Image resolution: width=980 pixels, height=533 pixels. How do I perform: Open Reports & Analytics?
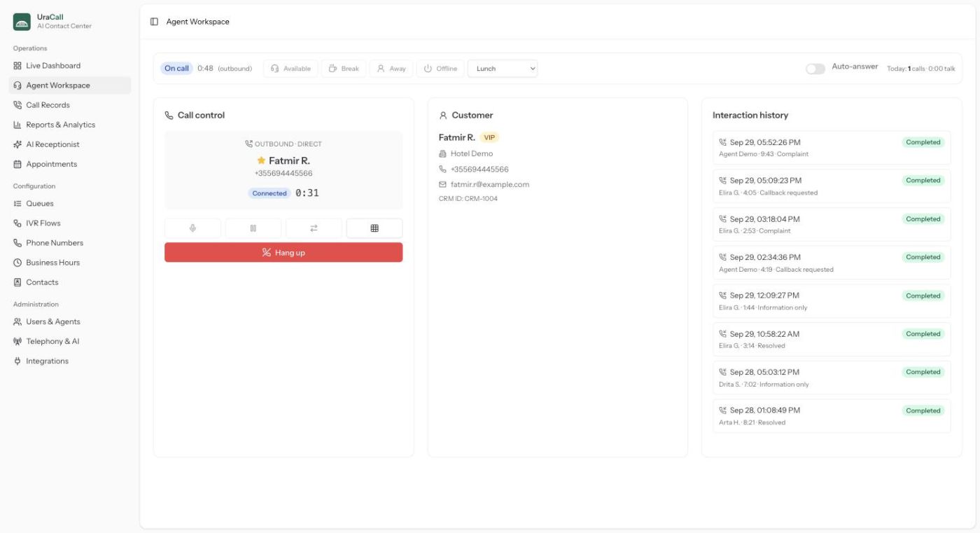click(69, 125)
